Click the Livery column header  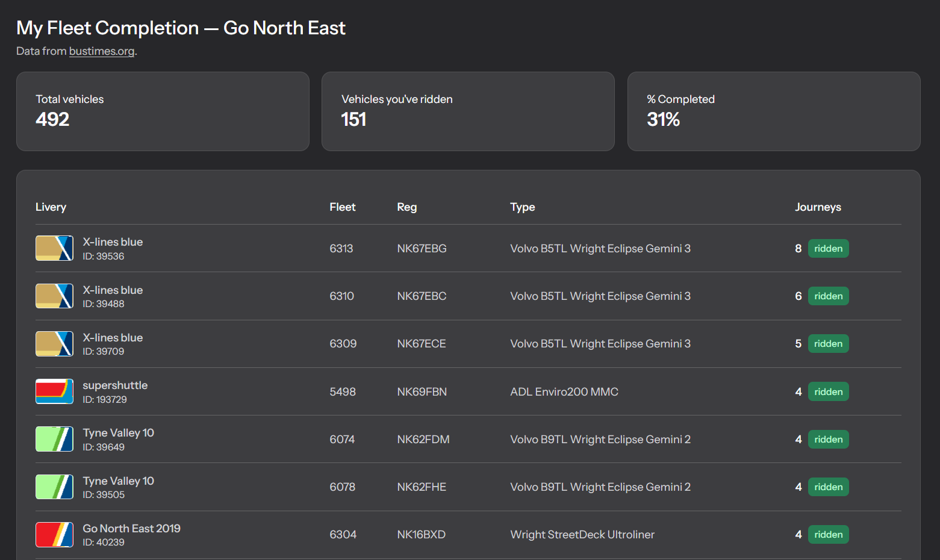coord(51,207)
